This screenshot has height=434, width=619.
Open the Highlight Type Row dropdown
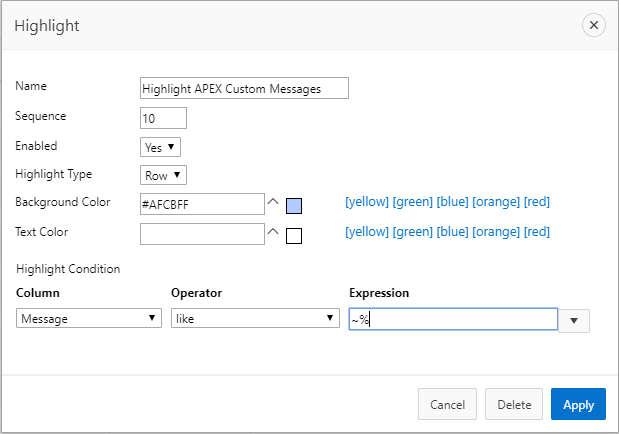pyautogui.click(x=163, y=175)
